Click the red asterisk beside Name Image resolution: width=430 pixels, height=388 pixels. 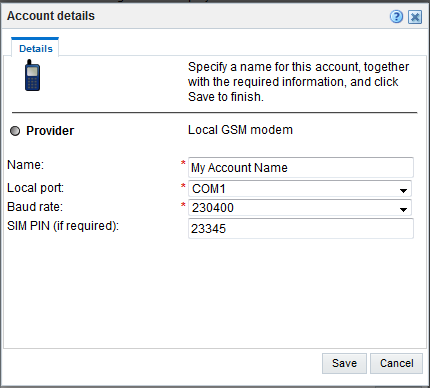pos(183,163)
